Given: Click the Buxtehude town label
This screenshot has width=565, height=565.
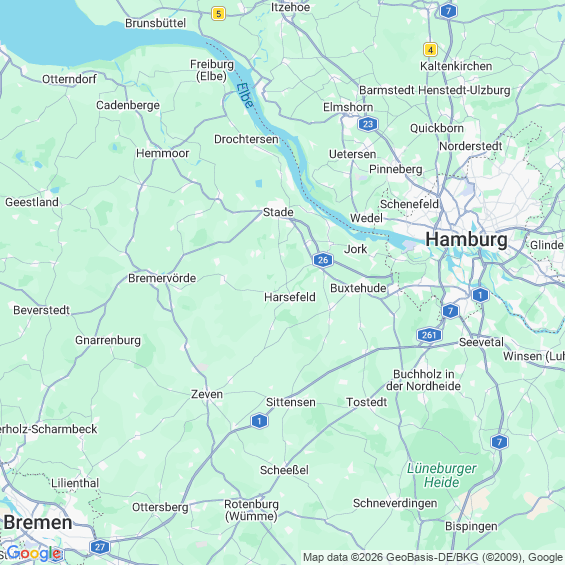Looking at the screenshot, I should [358, 288].
